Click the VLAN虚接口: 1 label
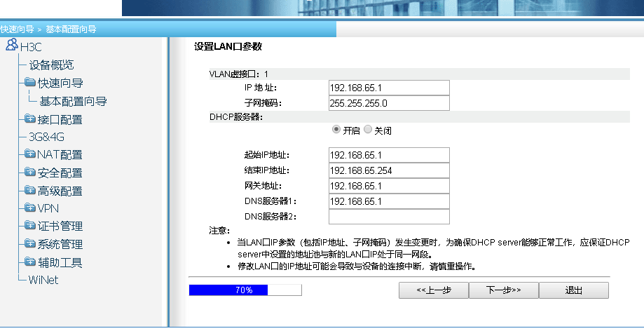 click(239, 74)
